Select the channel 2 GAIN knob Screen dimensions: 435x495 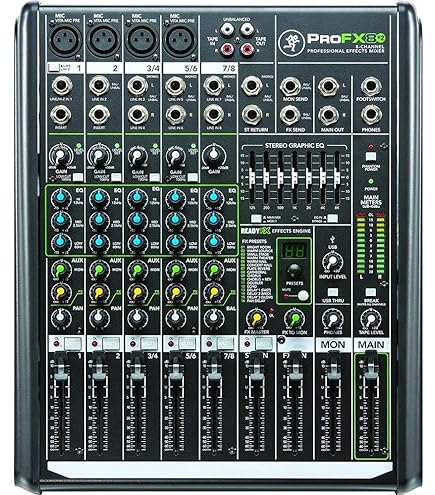click(x=99, y=156)
